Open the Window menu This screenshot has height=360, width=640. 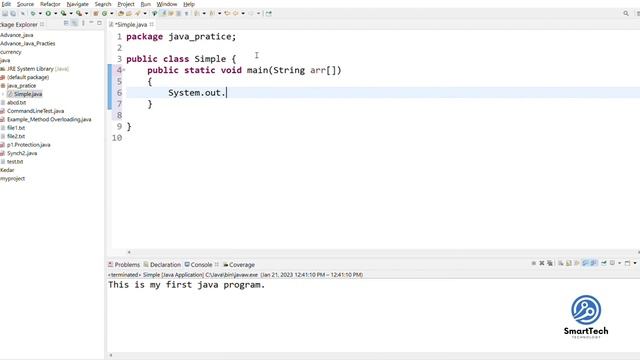coord(167,4)
